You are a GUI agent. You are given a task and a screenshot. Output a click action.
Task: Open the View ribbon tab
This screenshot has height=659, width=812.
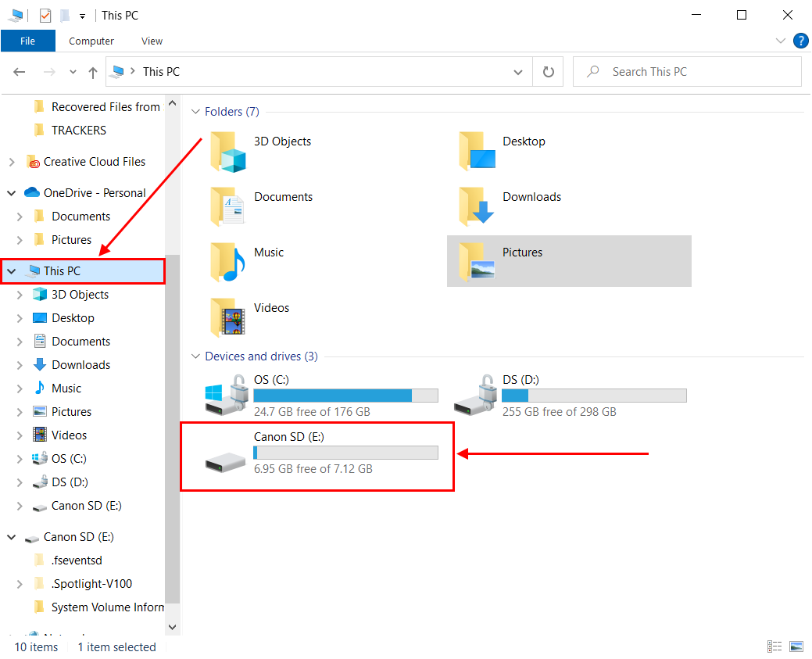click(x=152, y=41)
